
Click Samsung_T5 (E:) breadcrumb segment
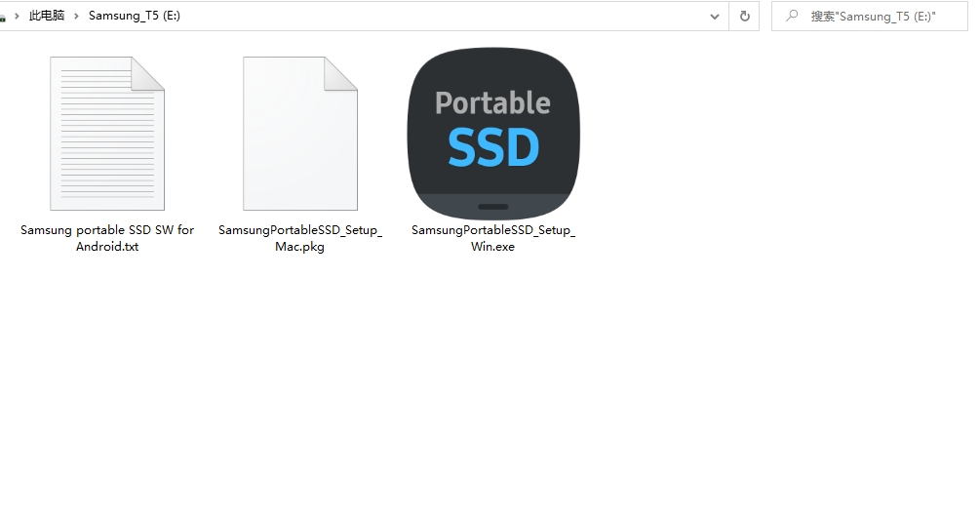135,16
